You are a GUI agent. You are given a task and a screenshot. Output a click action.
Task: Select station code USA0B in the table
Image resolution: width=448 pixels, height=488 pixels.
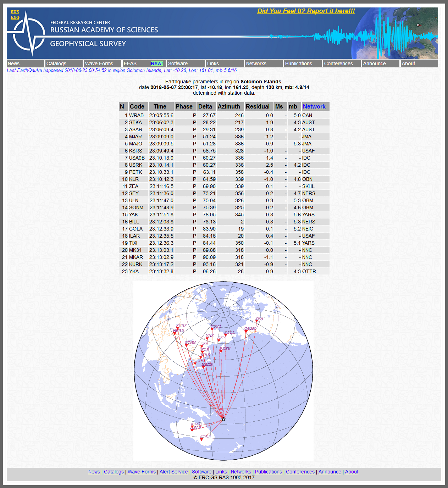click(137, 158)
